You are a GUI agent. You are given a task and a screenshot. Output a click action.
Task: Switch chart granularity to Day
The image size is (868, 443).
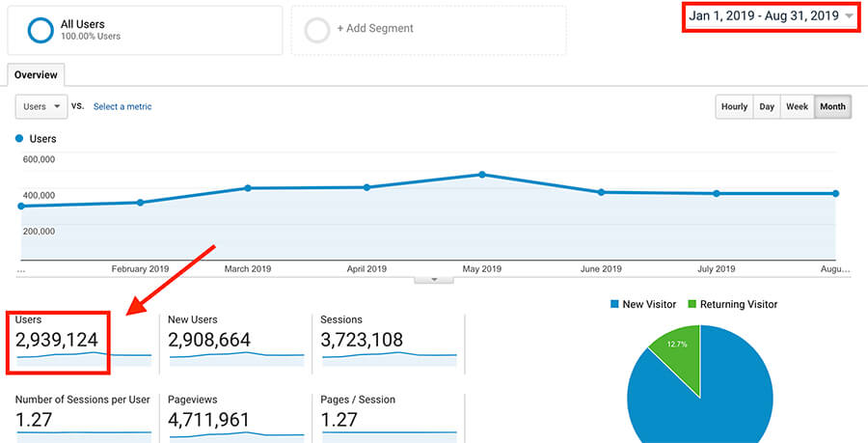[x=767, y=106]
